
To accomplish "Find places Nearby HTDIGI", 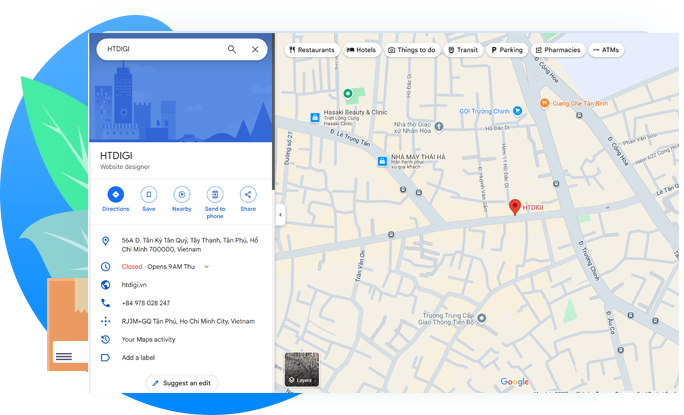I will (x=181, y=195).
